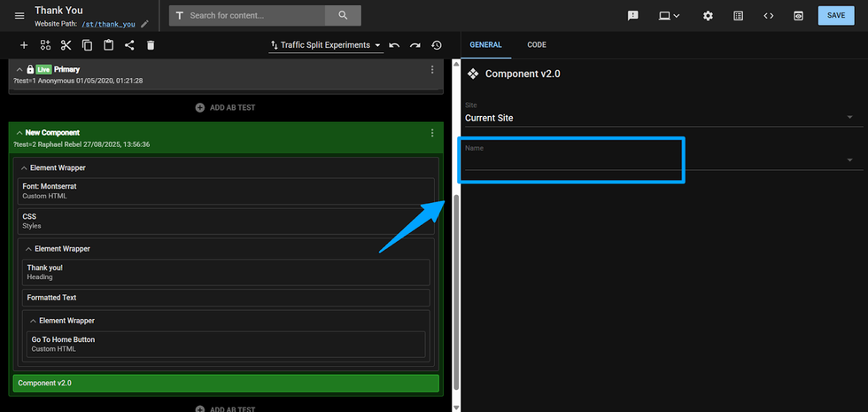Open device preview laptop dropdown

(x=669, y=16)
